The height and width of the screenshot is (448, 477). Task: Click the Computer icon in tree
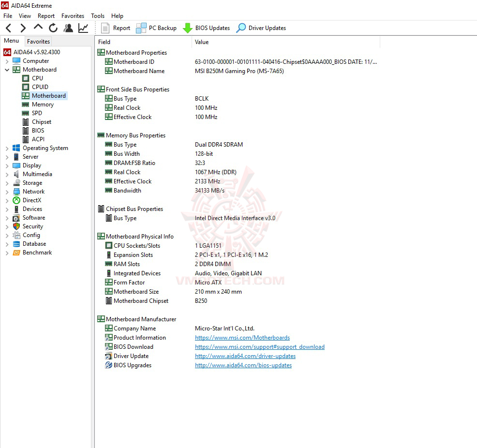[x=16, y=61]
